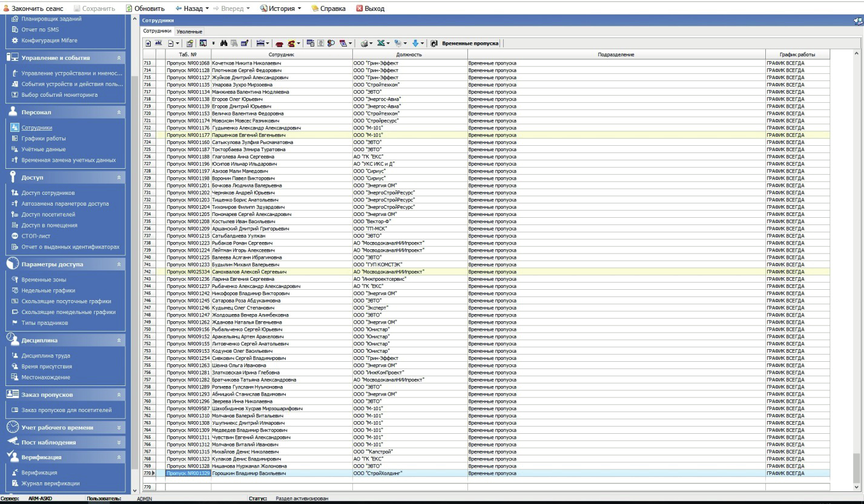
Task: Collapse the Доступ panel
Action: pyautogui.click(x=119, y=178)
